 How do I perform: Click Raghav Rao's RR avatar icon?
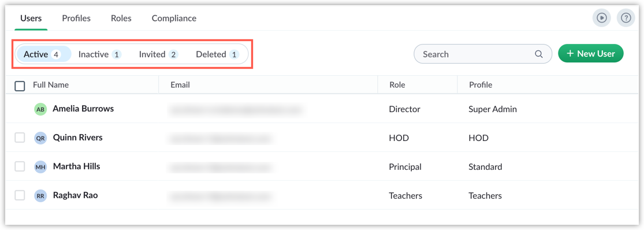click(x=40, y=195)
